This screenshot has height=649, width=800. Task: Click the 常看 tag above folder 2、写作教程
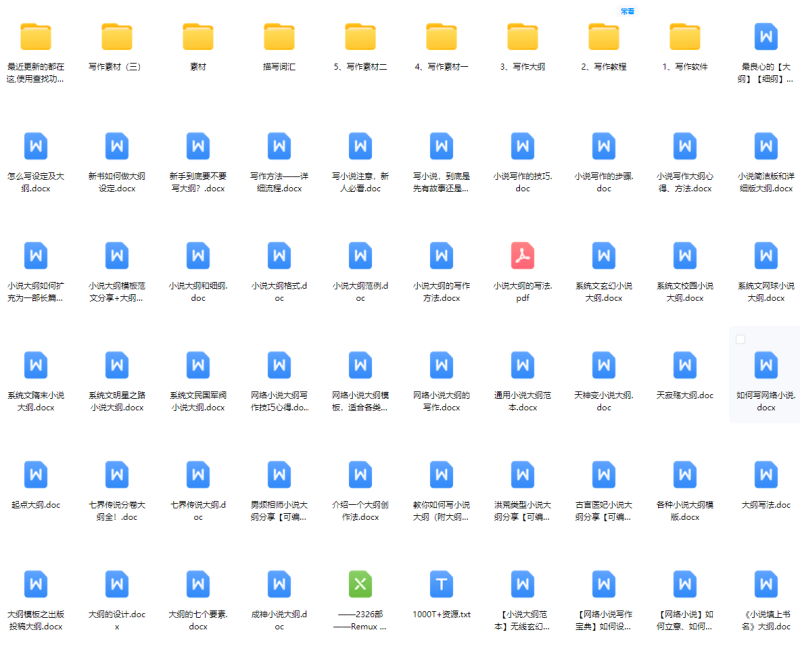627,11
